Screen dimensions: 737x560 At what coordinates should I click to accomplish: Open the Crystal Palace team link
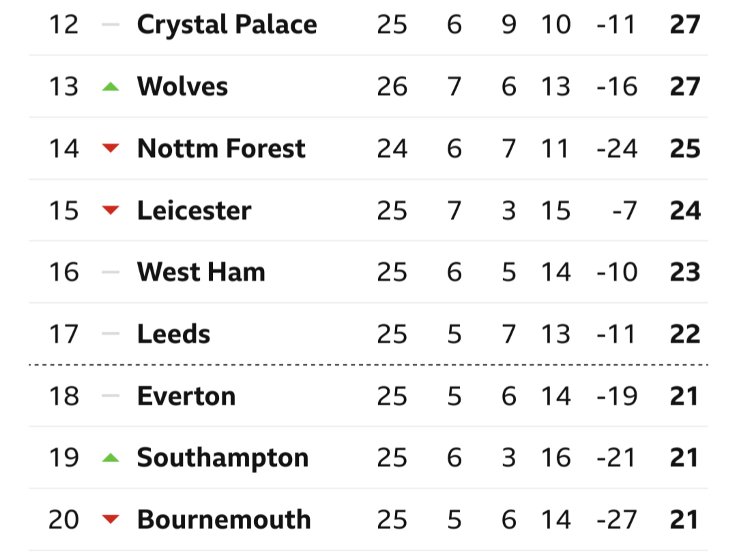coord(227,25)
